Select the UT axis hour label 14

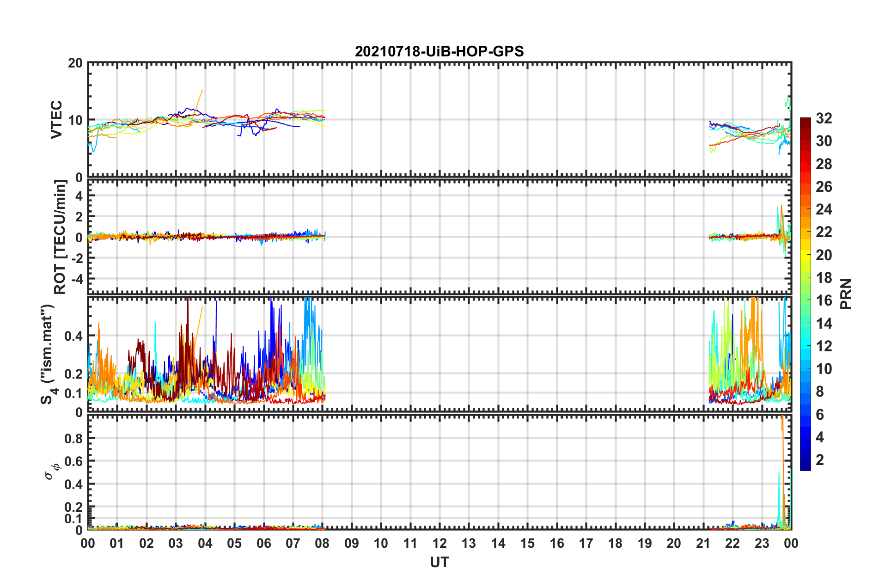tap(498, 543)
